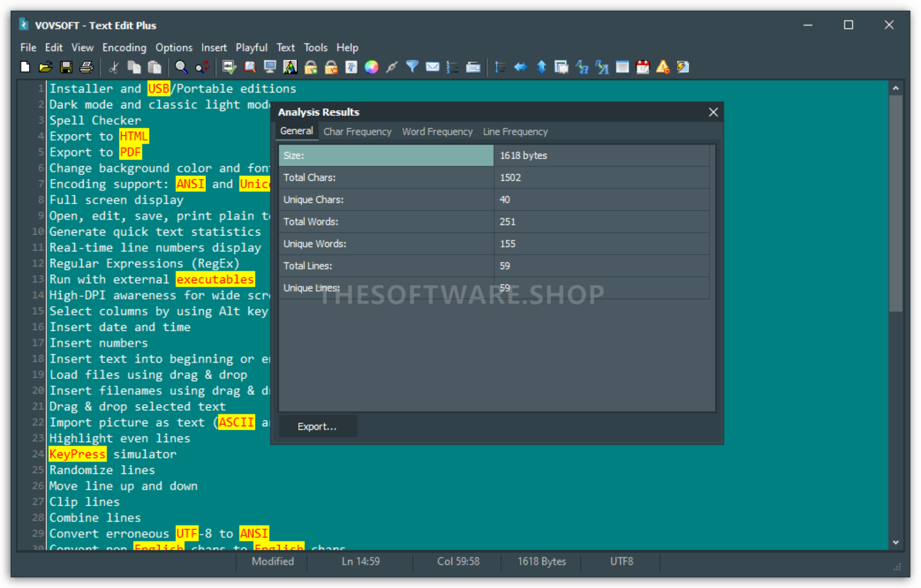Insert date with the calendar icon
This screenshot has height=588, width=921.
tap(643, 67)
